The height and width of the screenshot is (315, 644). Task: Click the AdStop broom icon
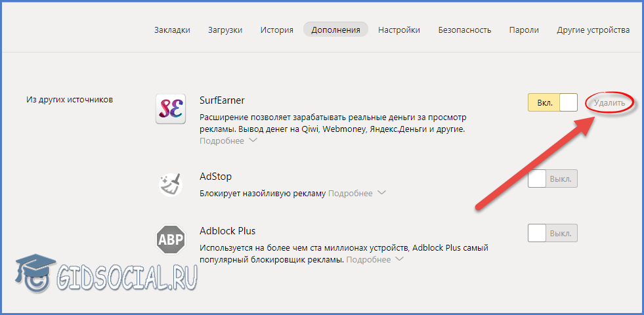(x=171, y=184)
